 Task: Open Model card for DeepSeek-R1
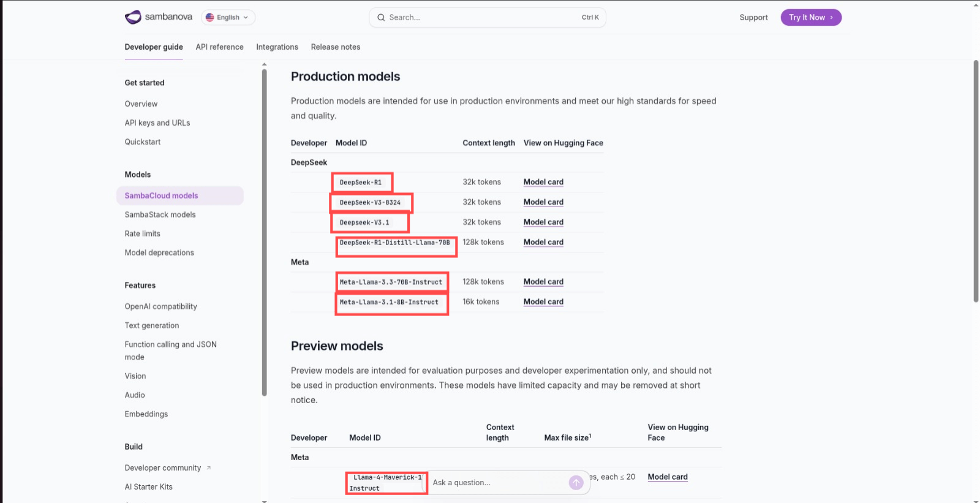coord(543,182)
